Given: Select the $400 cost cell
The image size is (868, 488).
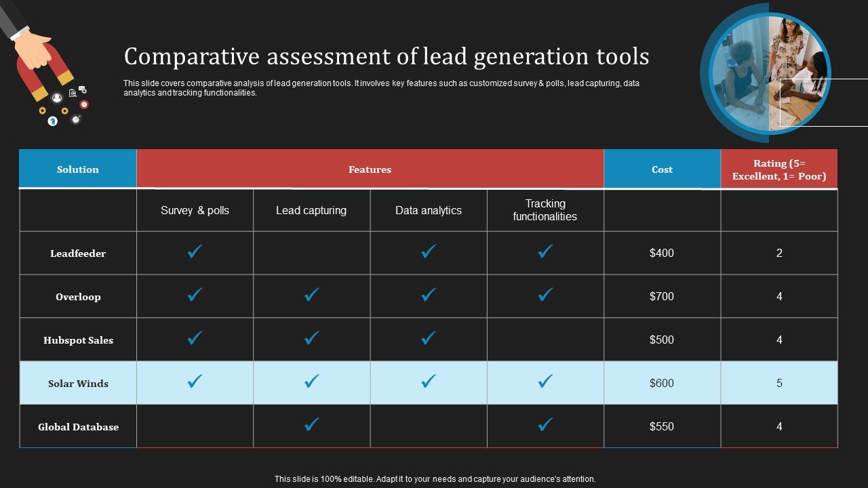Looking at the screenshot, I should [662, 253].
